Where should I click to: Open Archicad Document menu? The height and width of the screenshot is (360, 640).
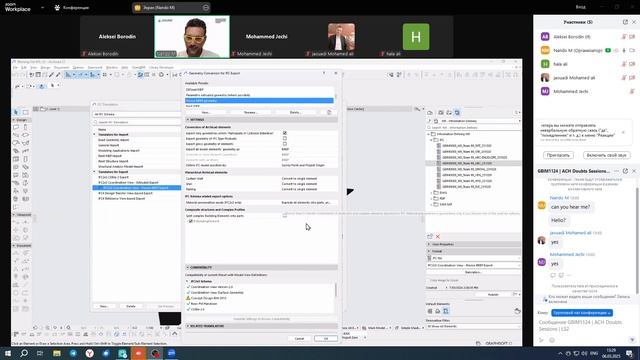pos(62,67)
